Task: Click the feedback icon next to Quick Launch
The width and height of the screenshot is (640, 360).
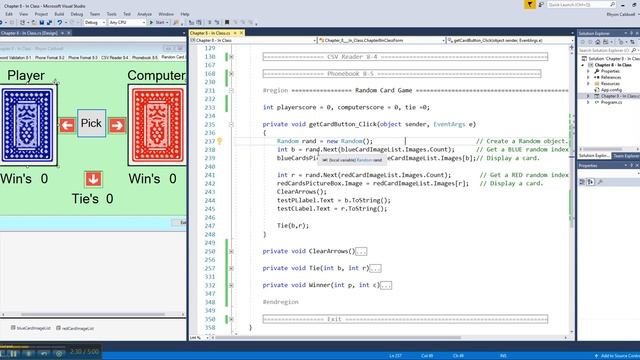Action: click(541, 4)
